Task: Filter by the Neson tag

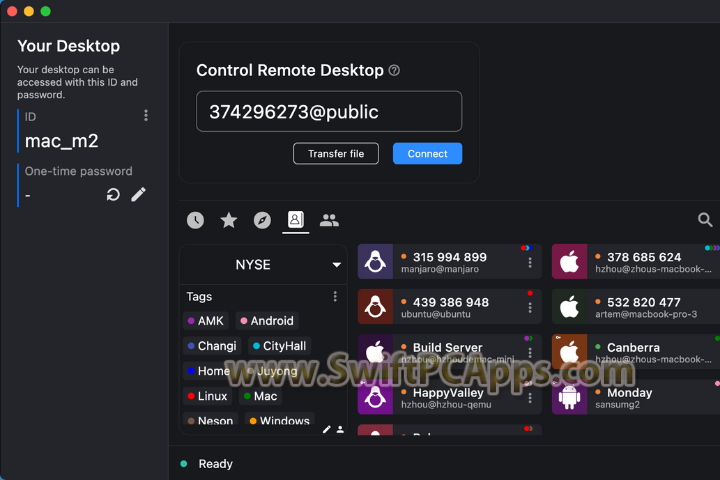Action: coord(210,421)
